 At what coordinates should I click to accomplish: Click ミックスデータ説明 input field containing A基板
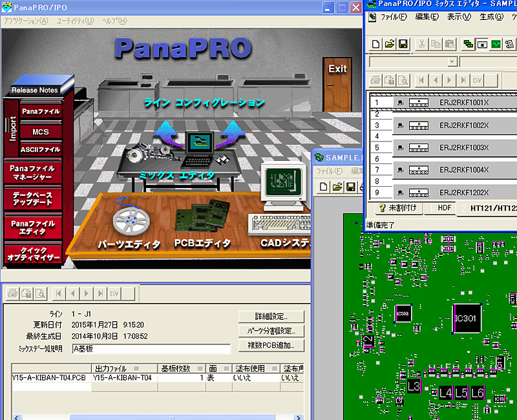point(151,349)
